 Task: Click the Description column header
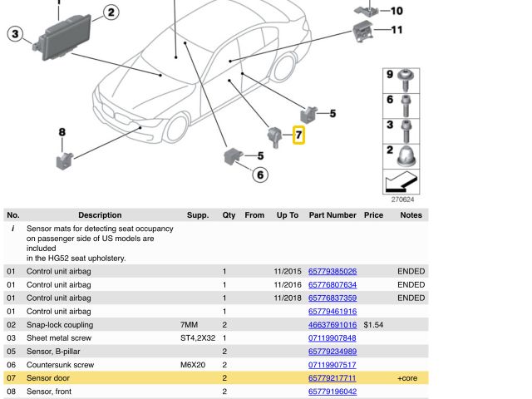point(100,215)
